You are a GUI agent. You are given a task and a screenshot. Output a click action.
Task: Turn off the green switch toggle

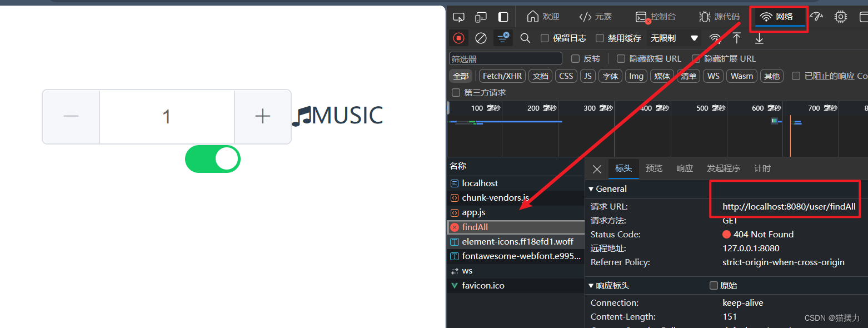tap(213, 159)
